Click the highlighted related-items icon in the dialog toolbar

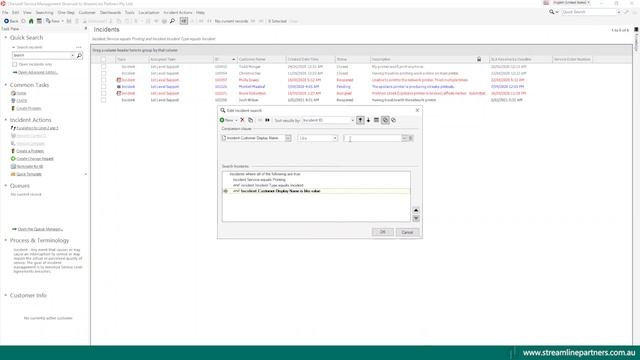coord(385,120)
